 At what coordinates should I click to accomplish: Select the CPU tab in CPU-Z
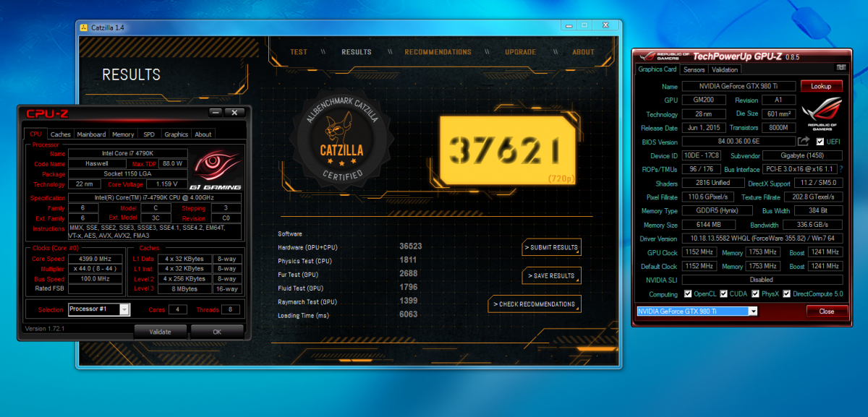(36, 134)
